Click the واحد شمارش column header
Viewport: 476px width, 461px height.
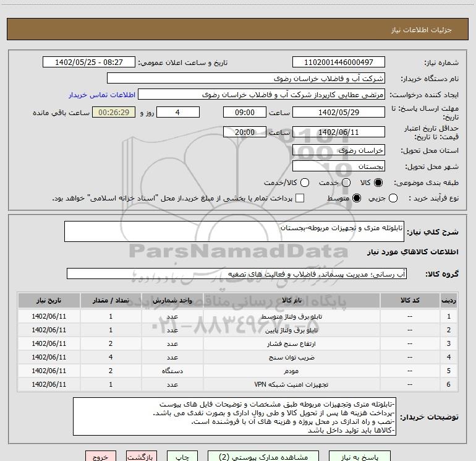tap(172, 300)
